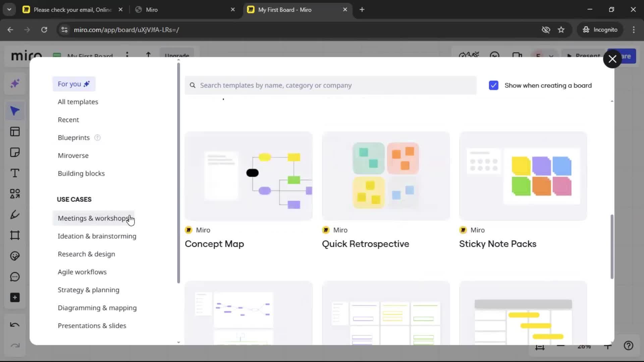Select Meetings & workshops use case
This screenshot has height=362, width=644.
click(x=93, y=219)
